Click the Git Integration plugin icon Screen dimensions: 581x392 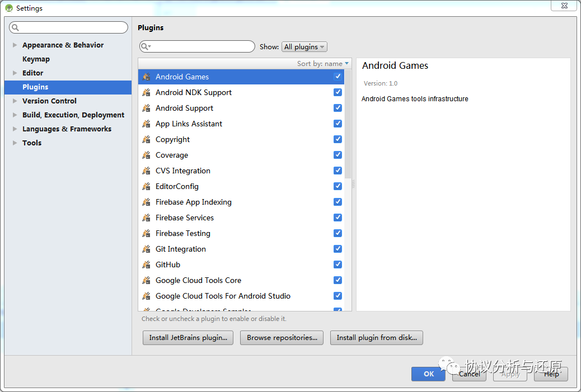[146, 249]
